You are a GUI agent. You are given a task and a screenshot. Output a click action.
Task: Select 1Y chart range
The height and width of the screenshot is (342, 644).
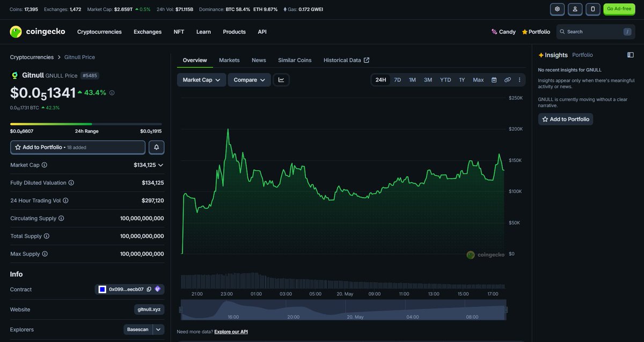[462, 80]
